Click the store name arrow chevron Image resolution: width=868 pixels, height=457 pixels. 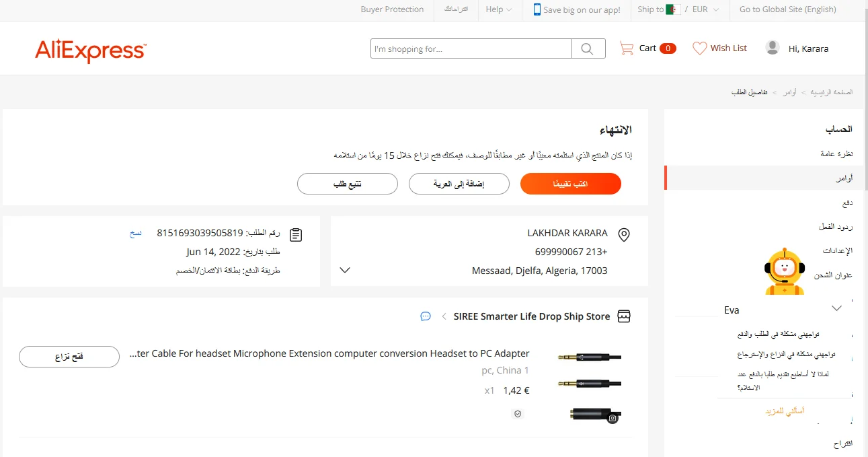[x=444, y=316]
